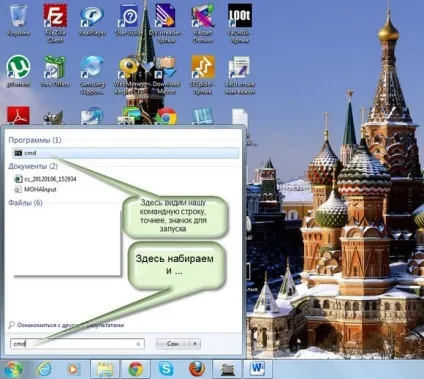Click the Сон sleep button
Screen dimensions: 424x379
click(x=173, y=344)
